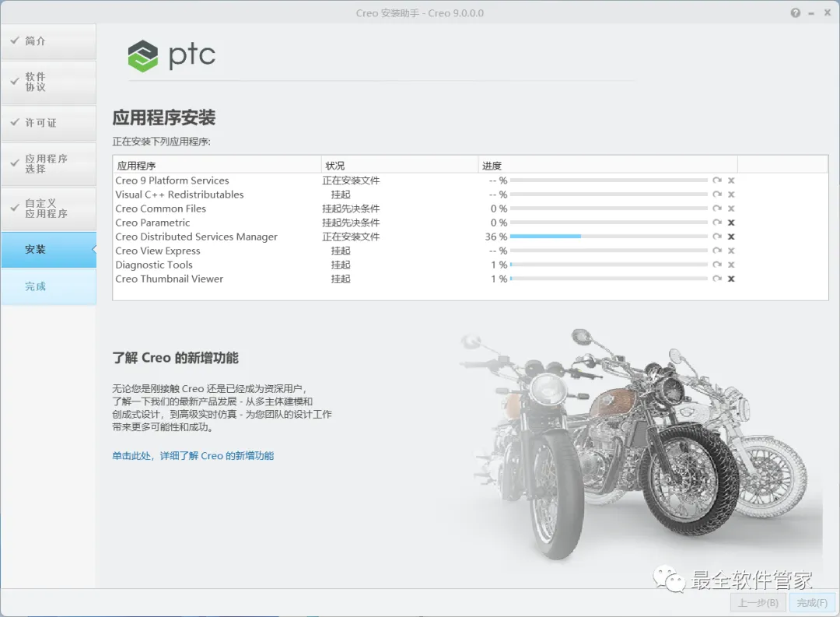The height and width of the screenshot is (617, 840).
Task: Go to the 软件协议 step
Action: (48, 82)
